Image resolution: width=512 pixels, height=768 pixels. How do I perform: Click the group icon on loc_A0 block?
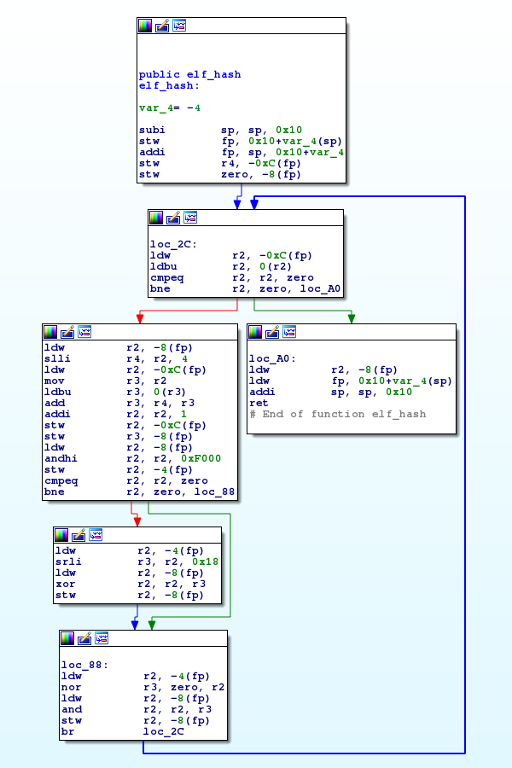(x=289, y=332)
